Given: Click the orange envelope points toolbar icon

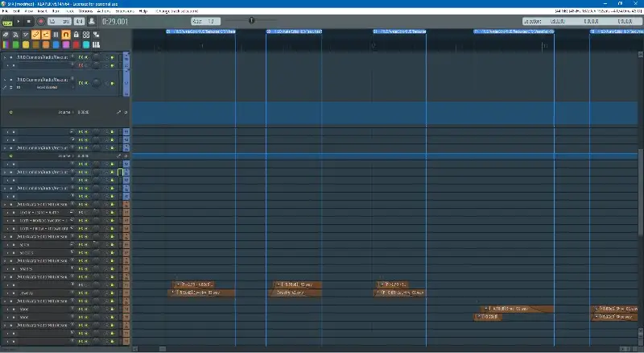Looking at the screenshot, I should [x=46, y=35].
